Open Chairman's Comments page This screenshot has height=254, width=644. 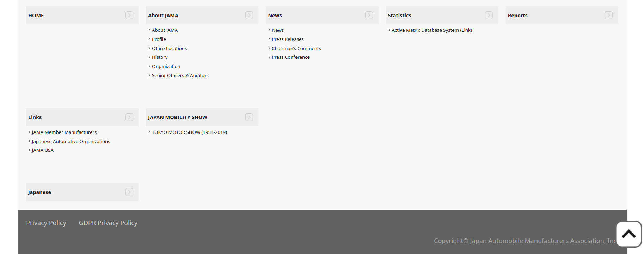[x=296, y=48]
